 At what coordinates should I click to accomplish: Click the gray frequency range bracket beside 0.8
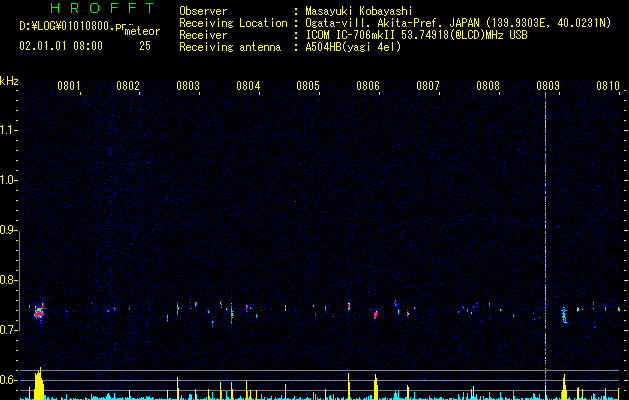(x=20, y=280)
